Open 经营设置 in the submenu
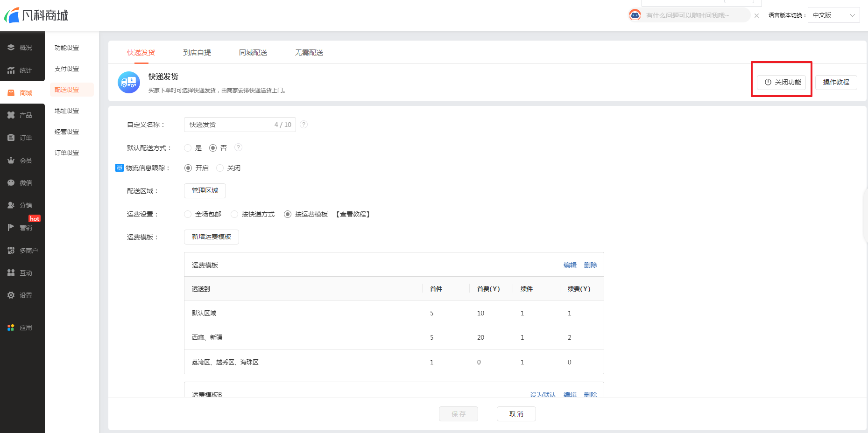The height and width of the screenshot is (433, 868). tap(67, 132)
